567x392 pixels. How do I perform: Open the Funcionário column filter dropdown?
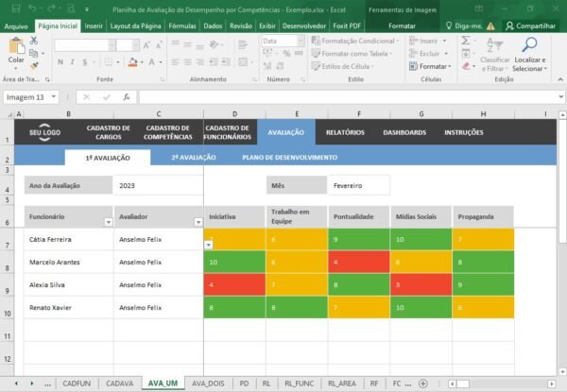(108, 222)
